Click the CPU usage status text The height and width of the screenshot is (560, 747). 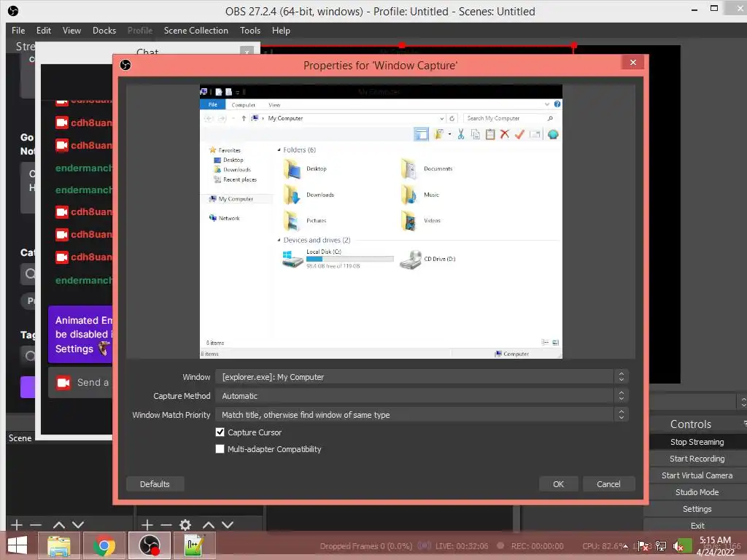coord(602,546)
